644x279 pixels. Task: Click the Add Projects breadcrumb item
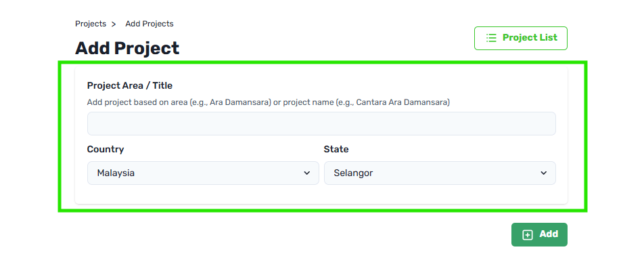(x=149, y=24)
